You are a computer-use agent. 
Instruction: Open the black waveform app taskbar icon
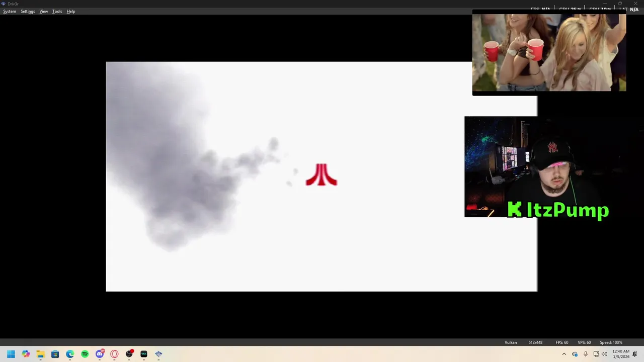144,354
